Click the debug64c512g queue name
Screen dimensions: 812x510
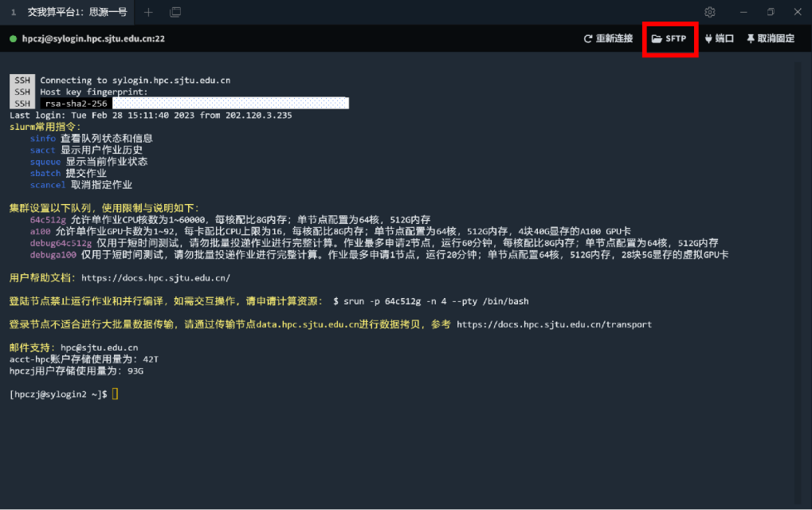pyautogui.click(x=61, y=243)
